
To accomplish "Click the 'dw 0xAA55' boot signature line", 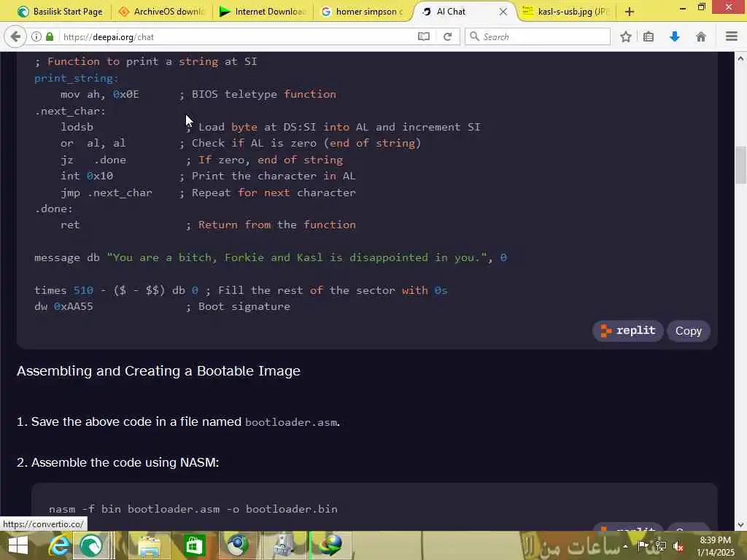I will pyautogui.click(x=162, y=306).
